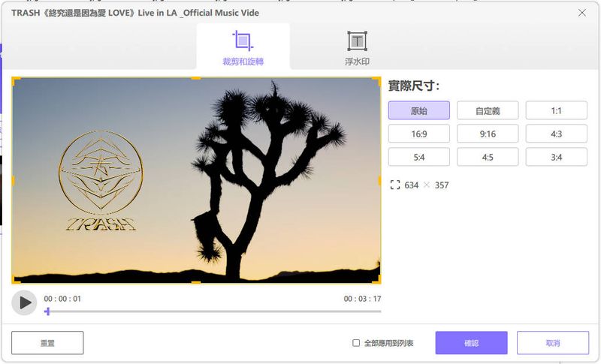Open the 浮水印 watermark tab

(x=357, y=47)
